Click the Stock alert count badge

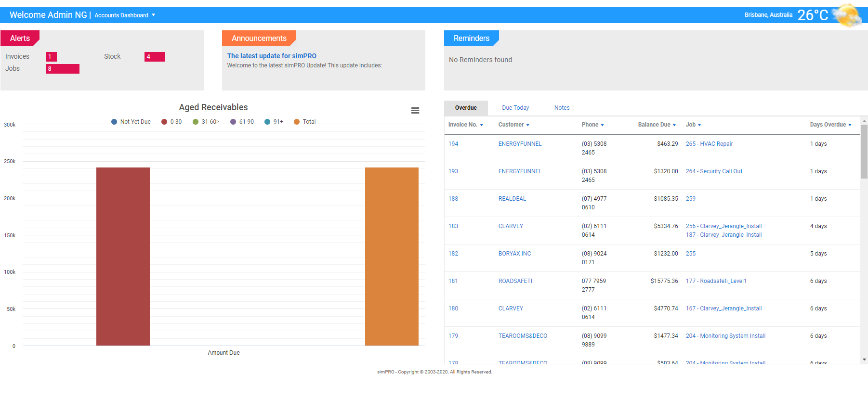[x=155, y=57]
